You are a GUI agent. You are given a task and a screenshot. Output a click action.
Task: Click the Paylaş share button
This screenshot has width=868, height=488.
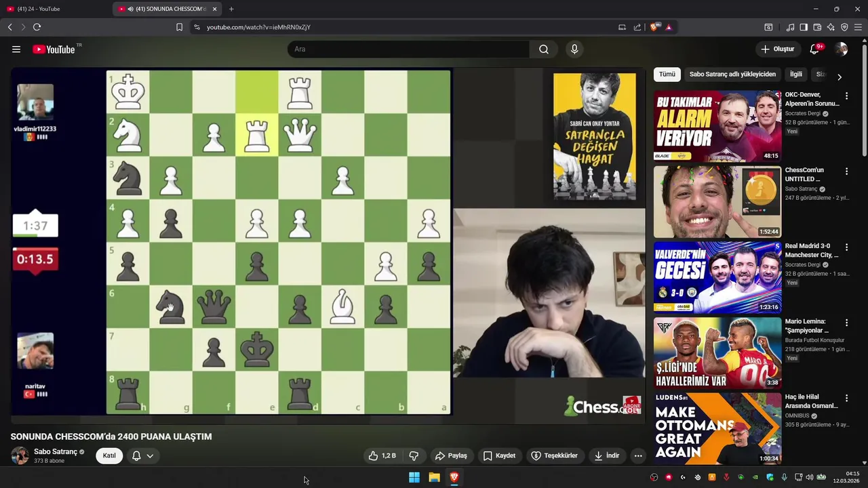point(451,455)
